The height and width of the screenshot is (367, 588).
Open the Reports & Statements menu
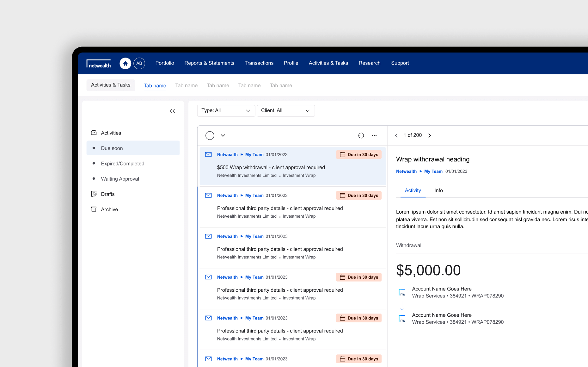pyautogui.click(x=209, y=63)
